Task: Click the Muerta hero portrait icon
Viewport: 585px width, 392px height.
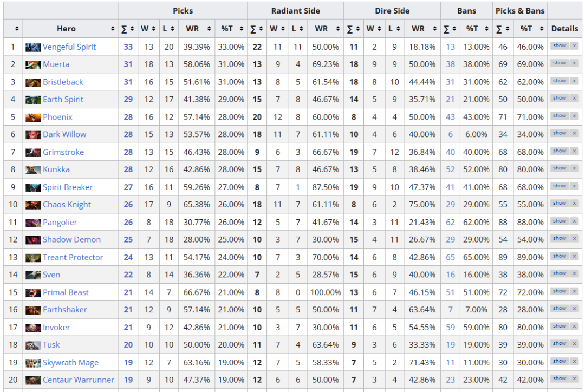Action: (x=33, y=64)
